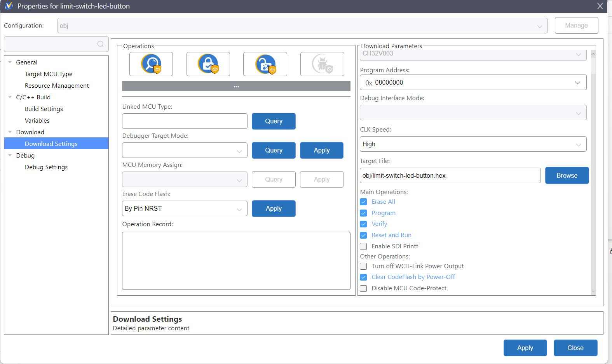Screen dimensions: 612x364
Task: Toggle the Erase All checkbox
Action: click(363, 202)
